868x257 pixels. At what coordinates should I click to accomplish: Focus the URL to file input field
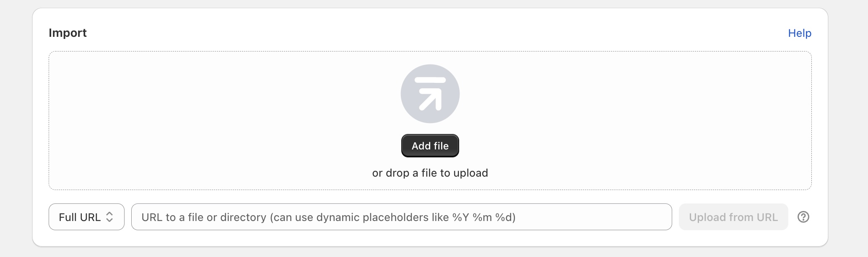pos(401,217)
